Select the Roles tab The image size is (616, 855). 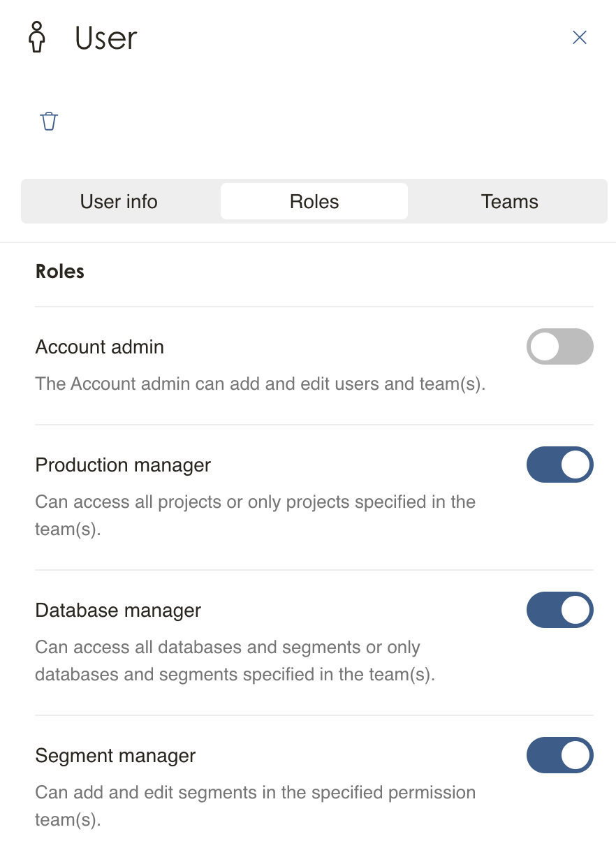[314, 202]
